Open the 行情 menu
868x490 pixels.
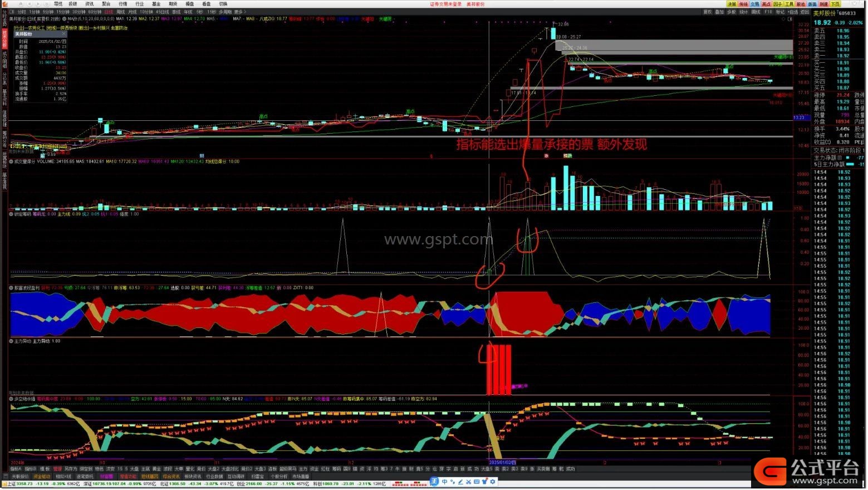tap(122, 4)
